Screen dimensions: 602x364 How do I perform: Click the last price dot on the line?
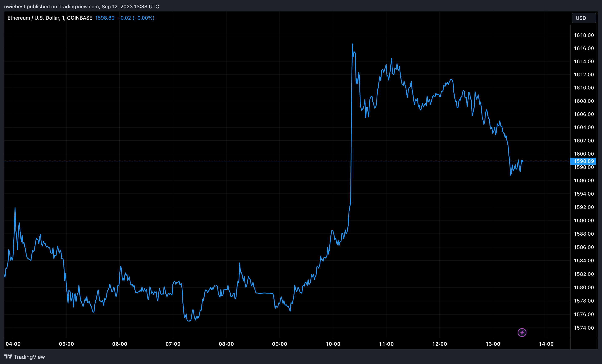(522, 161)
